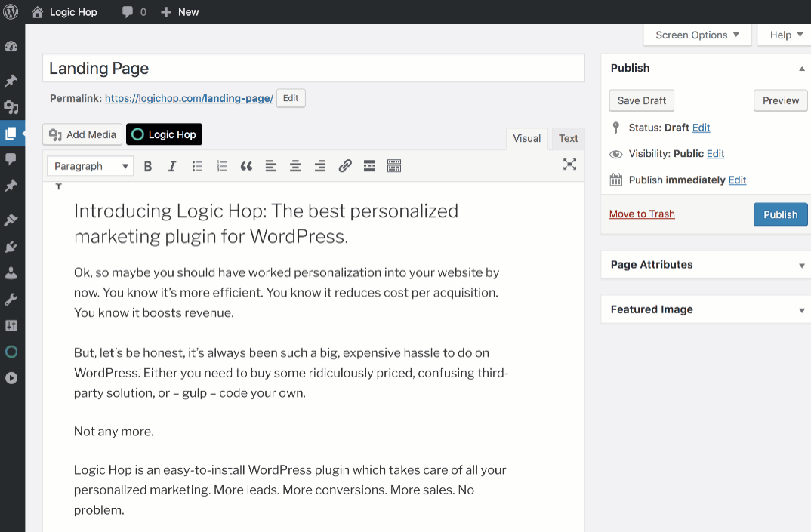
Task: Open the comments bubble in the admin bar
Action: [134, 12]
